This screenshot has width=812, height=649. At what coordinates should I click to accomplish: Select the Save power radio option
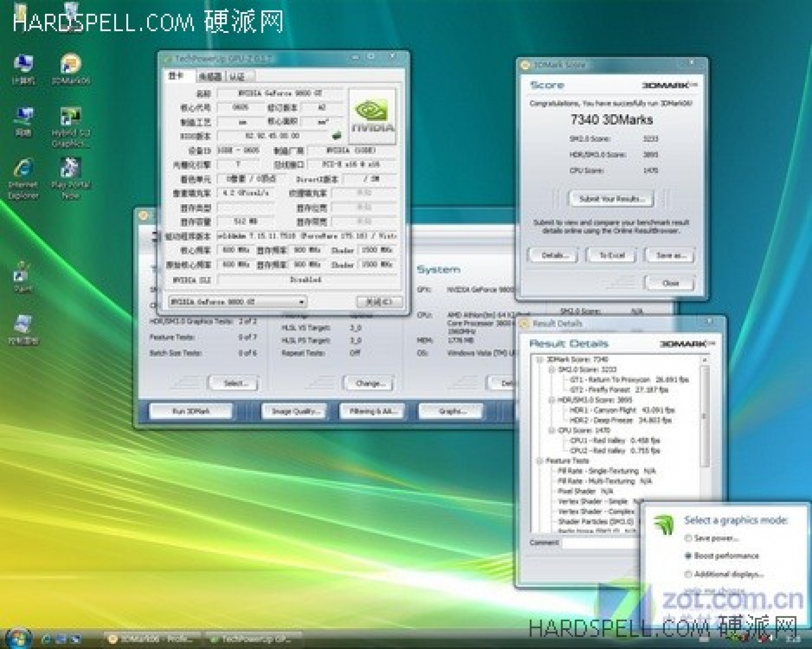(x=688, y=538)
